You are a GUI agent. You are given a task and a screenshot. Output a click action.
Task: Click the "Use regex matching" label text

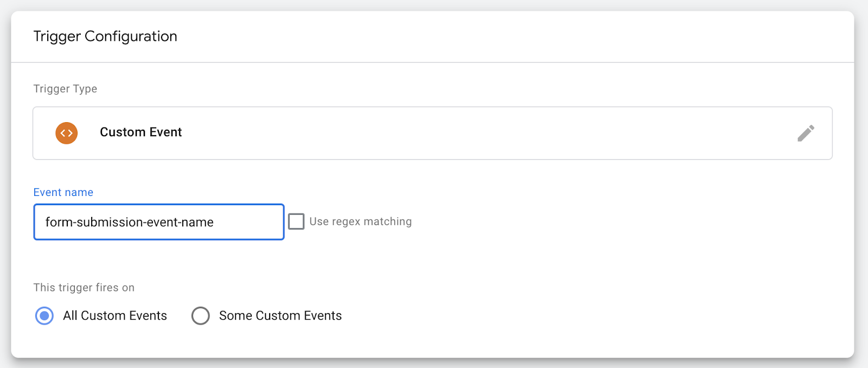click(360, 221)
